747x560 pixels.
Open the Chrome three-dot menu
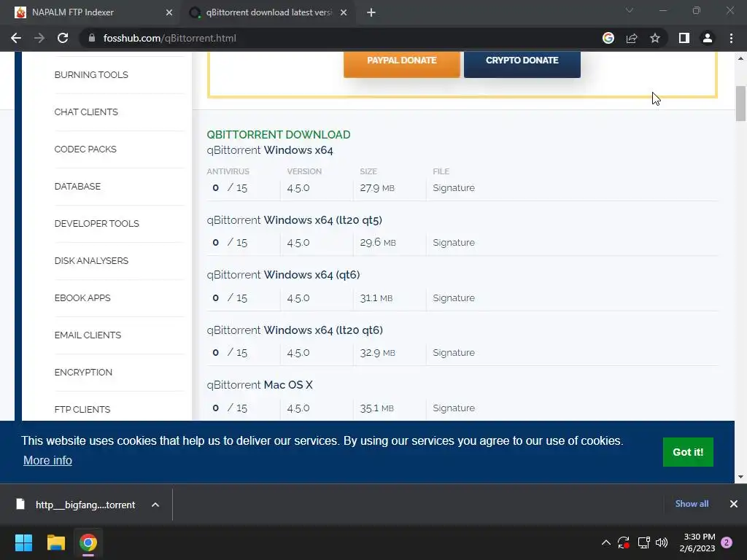point(731,38)
